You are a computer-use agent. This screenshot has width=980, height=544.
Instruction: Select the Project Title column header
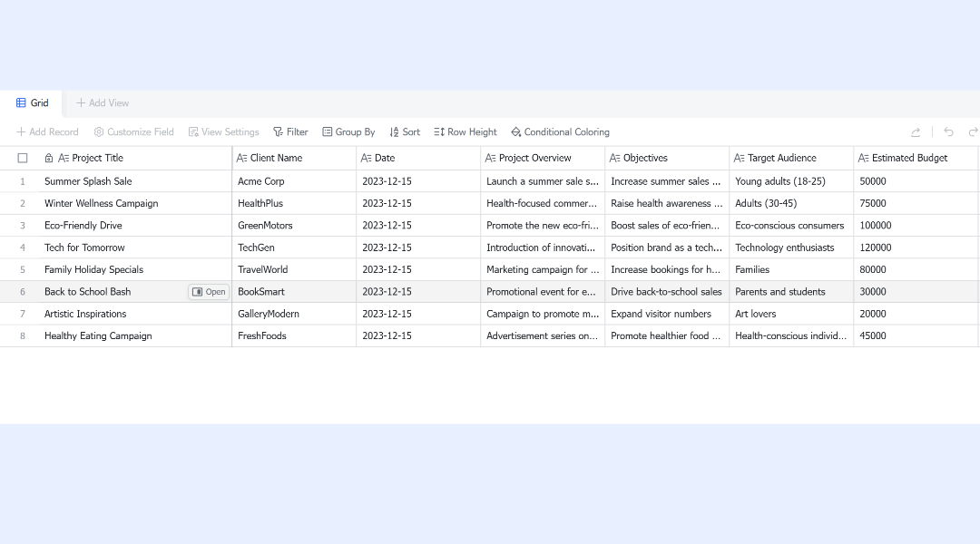click(x=135, y=158)
